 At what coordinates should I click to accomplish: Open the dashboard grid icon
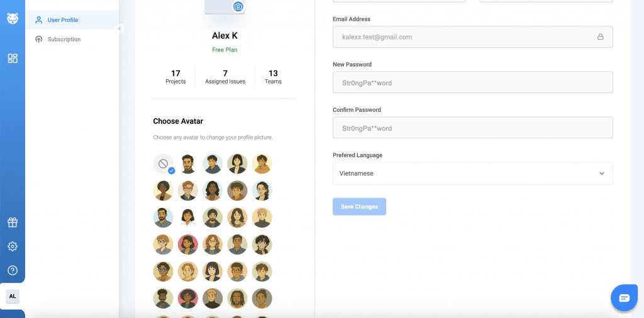13,58
